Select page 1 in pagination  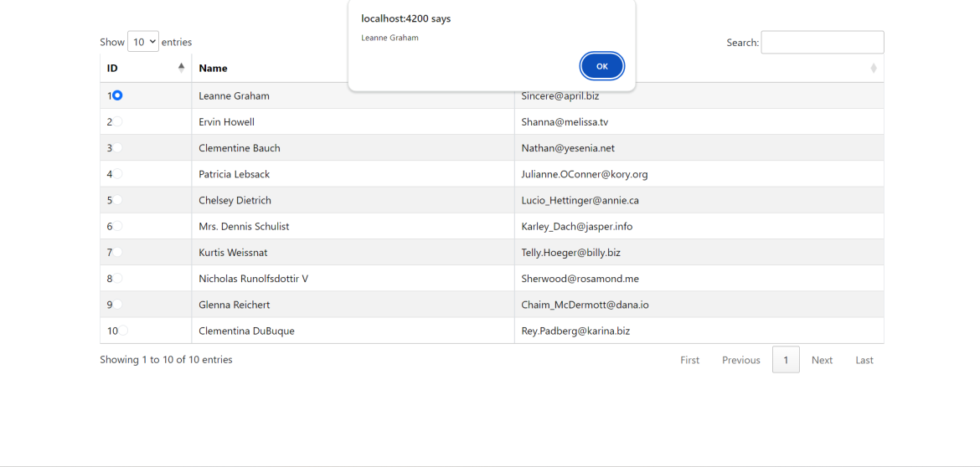pyautogui.click(x=786, y=360)
